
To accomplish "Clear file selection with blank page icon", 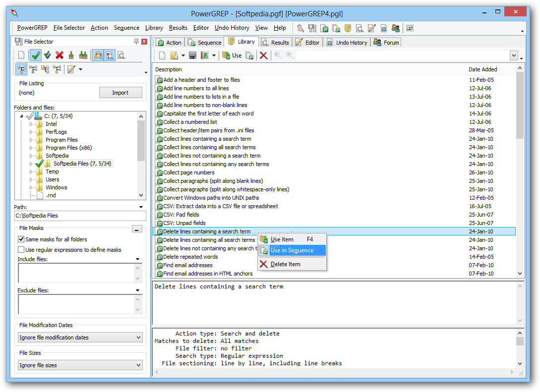I will pyautogui.click(x=21, y=55).
